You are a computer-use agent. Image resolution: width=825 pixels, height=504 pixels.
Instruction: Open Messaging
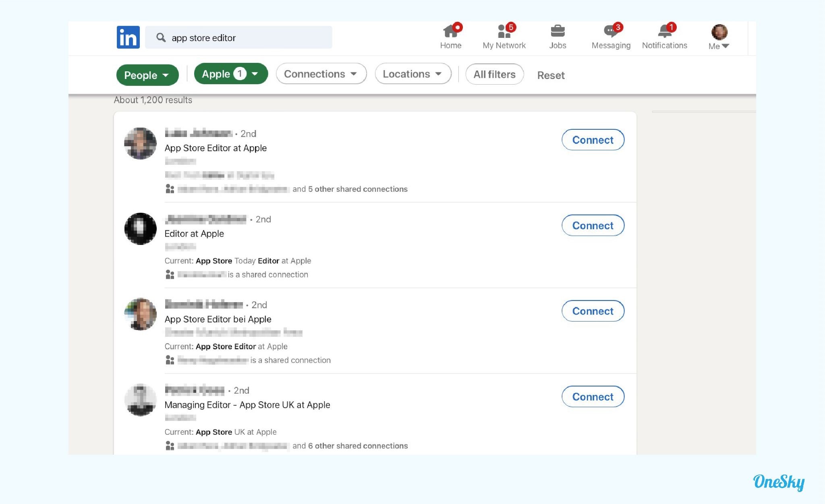(611, 37)
